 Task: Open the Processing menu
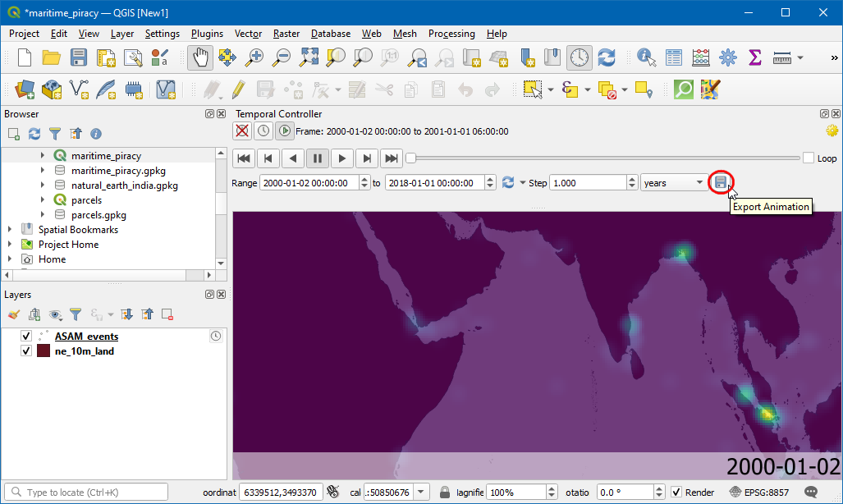451,34
